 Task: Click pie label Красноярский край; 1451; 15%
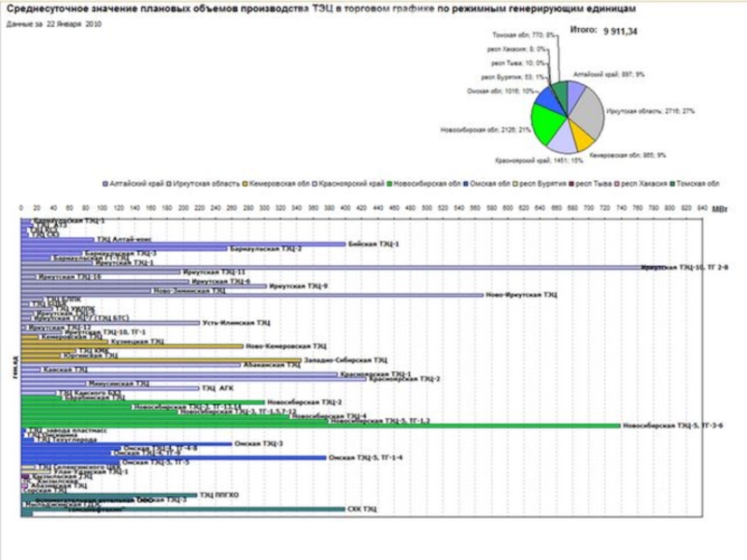tap(539, 161)
